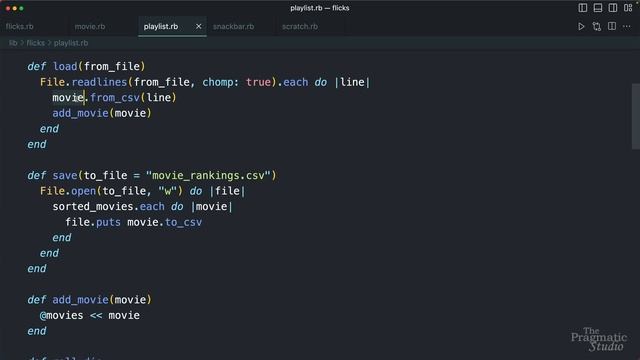Screen dimensions: 640x360
Task: Close the playlist.rb tab
Action: [x=199, y=27]
